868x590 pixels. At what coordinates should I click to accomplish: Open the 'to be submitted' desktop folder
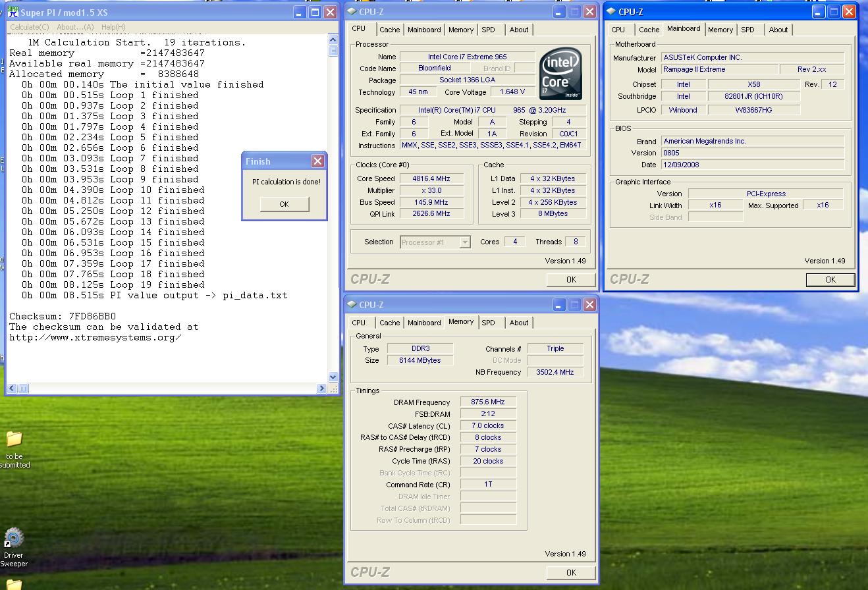coord(14,450)
